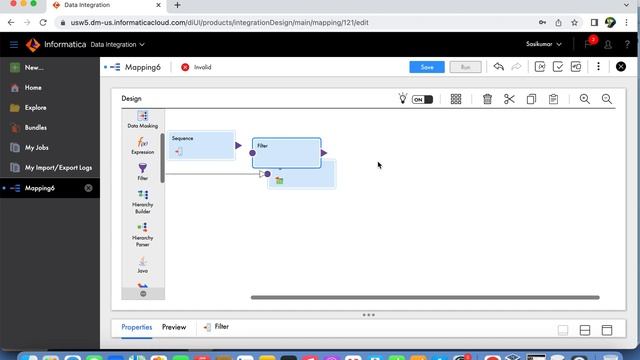Click the canvas horizontal scrollbar
This screenshot has width=640, height=360.
point(425,298)
